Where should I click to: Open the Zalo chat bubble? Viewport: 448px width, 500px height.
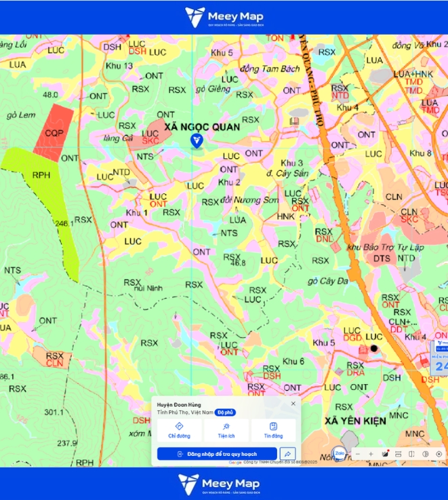[x=340, y=453]
